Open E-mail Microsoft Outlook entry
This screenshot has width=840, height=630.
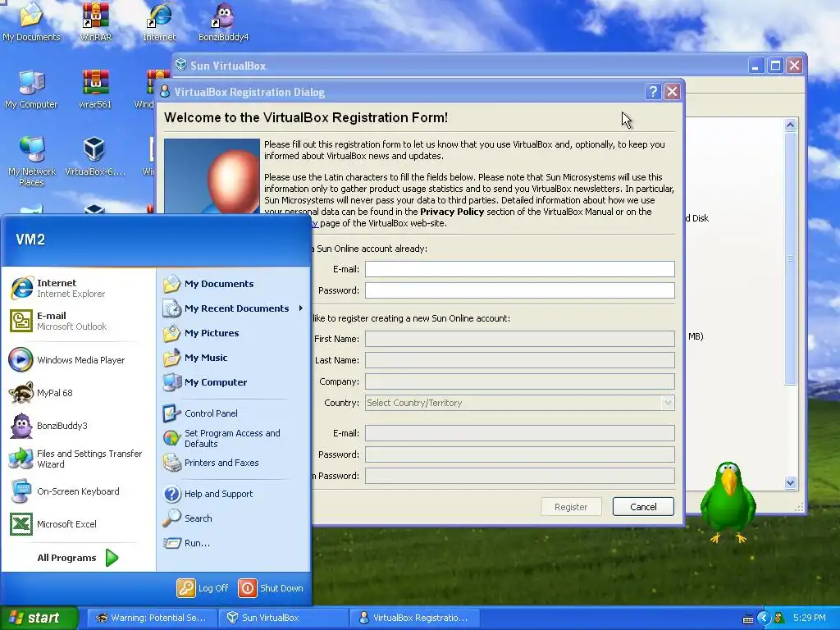tap(79, 321)
